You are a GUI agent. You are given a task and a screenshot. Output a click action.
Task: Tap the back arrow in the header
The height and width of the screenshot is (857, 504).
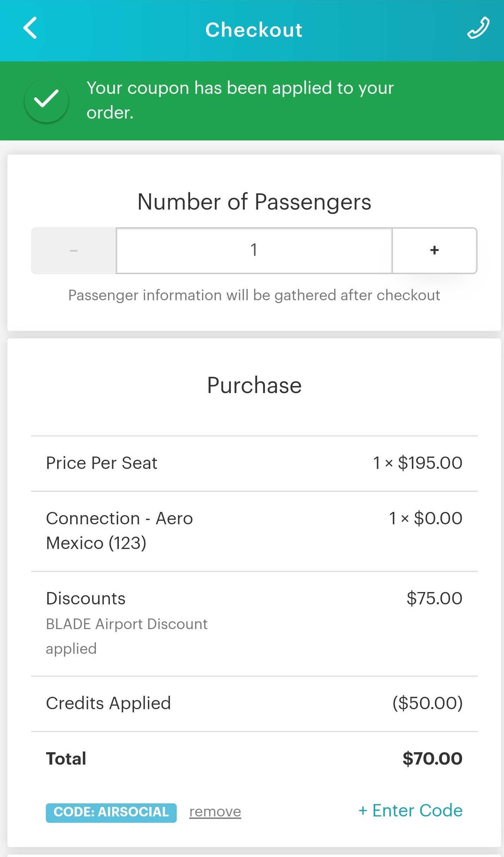pos(30,28)
